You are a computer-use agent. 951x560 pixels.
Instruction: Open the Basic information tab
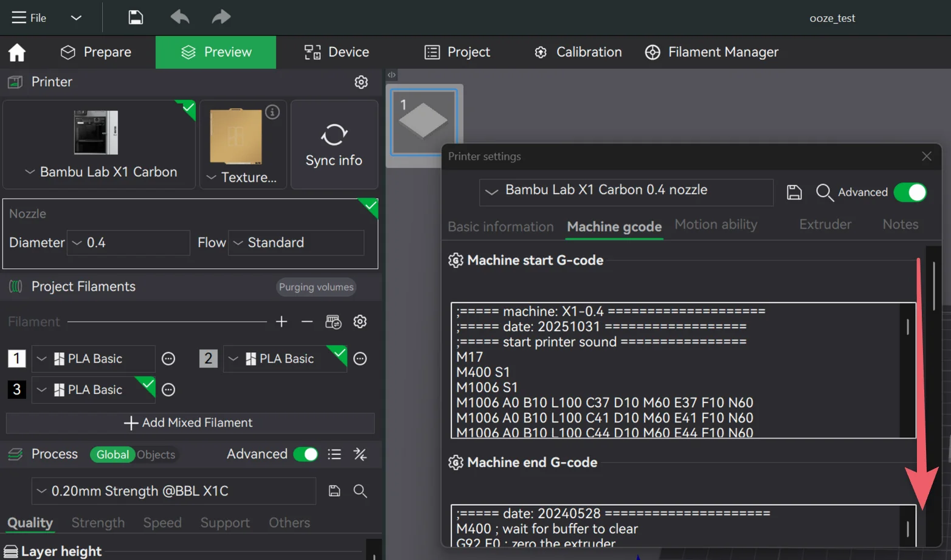click(500, 227)
